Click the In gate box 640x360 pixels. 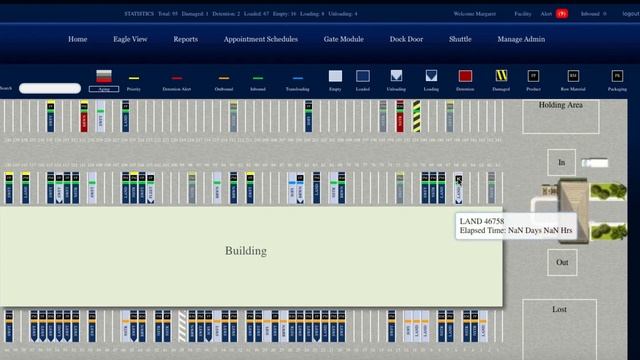(x=562, y=162)
